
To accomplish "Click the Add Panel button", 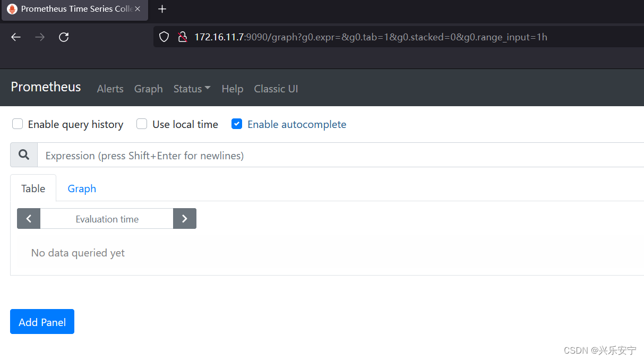I will 42,322.
